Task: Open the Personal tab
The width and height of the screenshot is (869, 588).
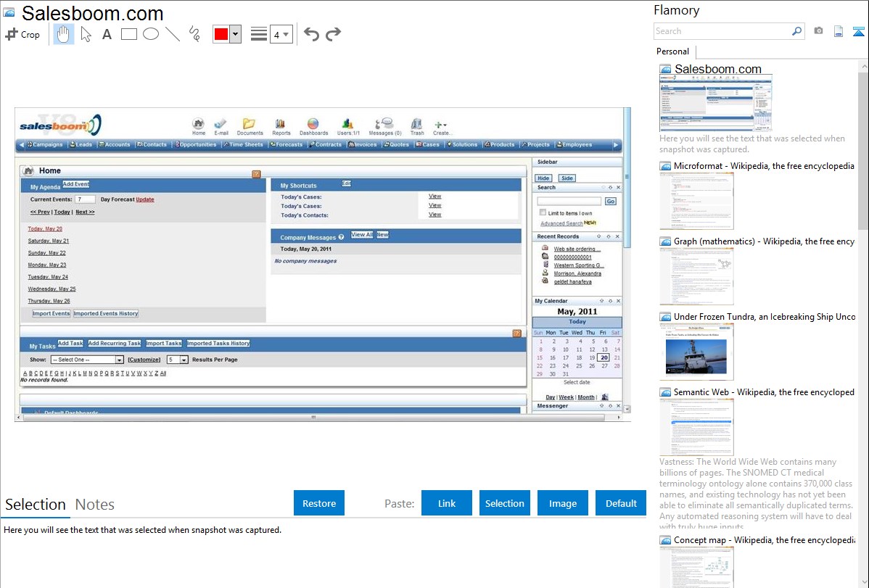Action: pyautogui.click(x=672, y=51)
